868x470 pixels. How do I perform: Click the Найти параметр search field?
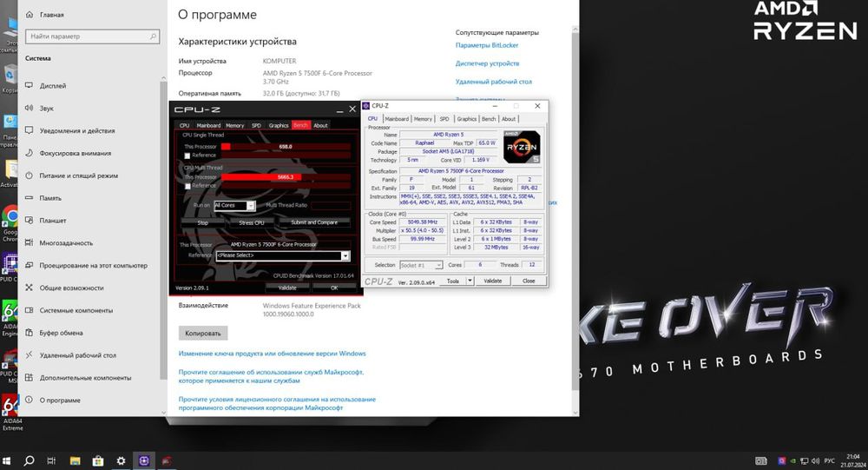(93, 36)
